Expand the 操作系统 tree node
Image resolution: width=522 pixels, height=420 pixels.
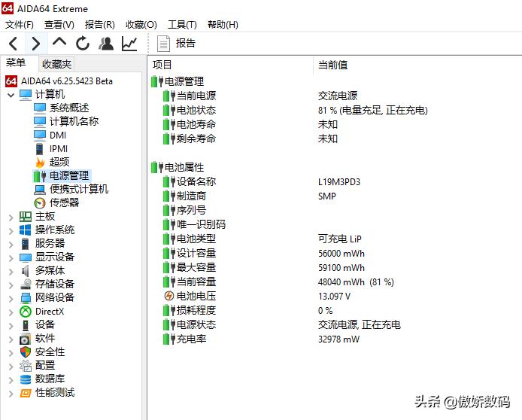(11, 231)
